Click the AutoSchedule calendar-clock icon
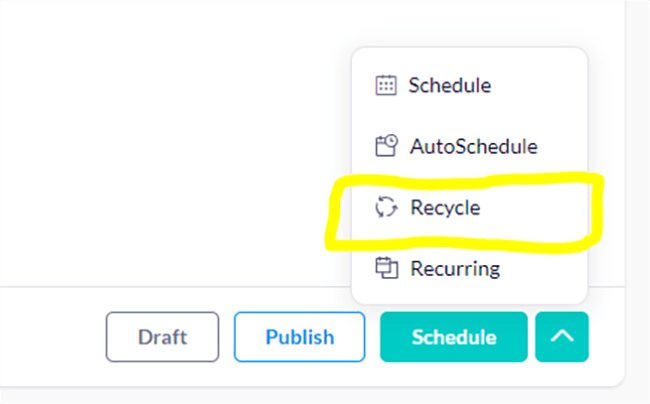This screenshot has height=404, width=650. tap(386, 147)
